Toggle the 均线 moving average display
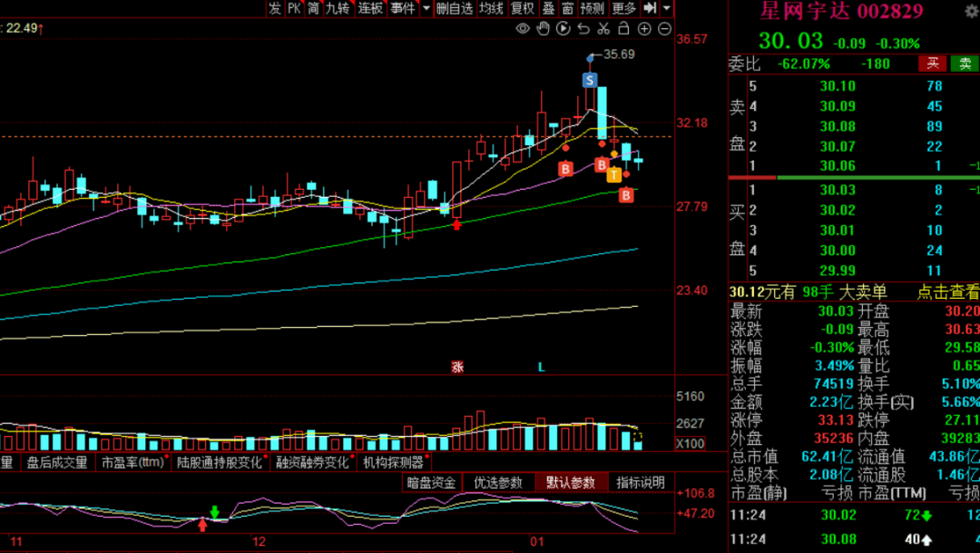This screenshot has height=553, width=980. (491, 8)
